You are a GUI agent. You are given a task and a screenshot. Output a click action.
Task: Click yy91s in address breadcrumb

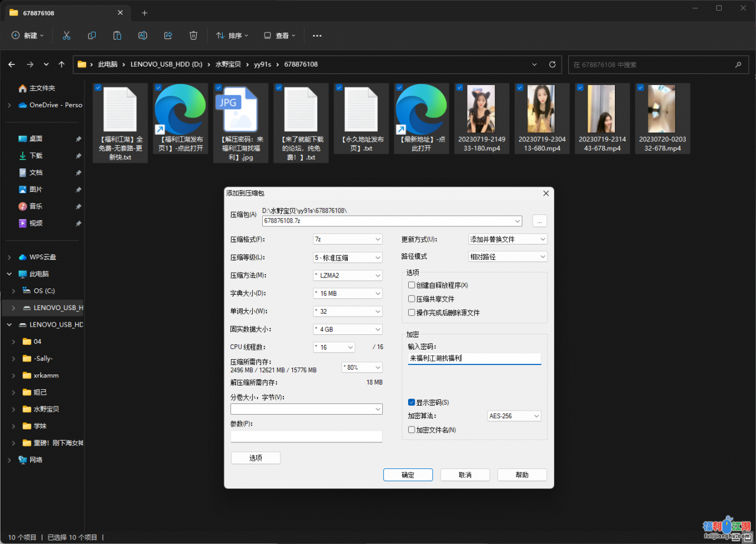pyautogui.click(x=262, y=64)
